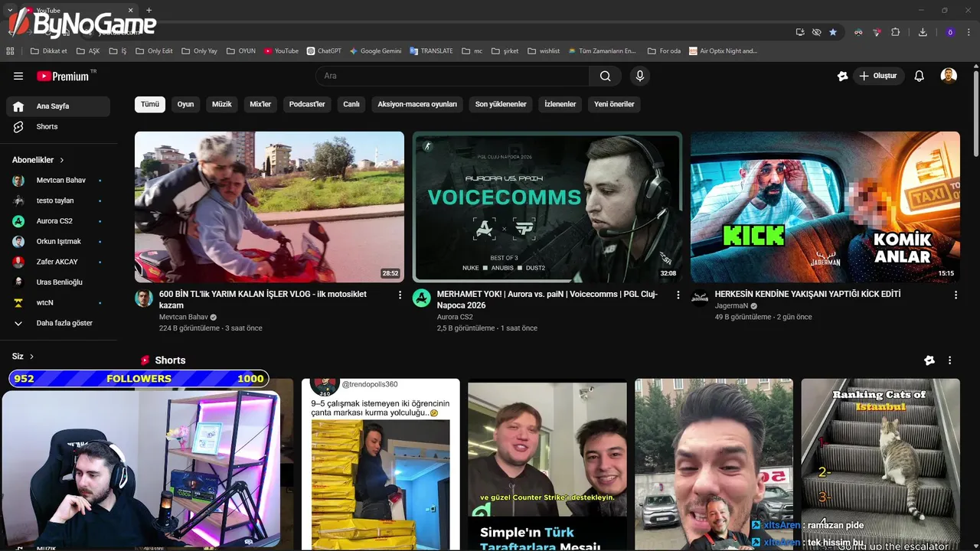This screenshot has width=980, height=551.
Task: Open Aurora CS2 subscription in sidebar
Action: click(x=58, y=221)
